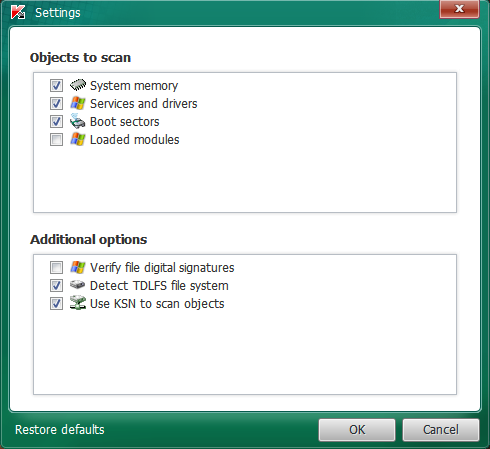This screenshot has height=449, width=490.
Task: Click the Settings title bar text
Action: point(58,13)
